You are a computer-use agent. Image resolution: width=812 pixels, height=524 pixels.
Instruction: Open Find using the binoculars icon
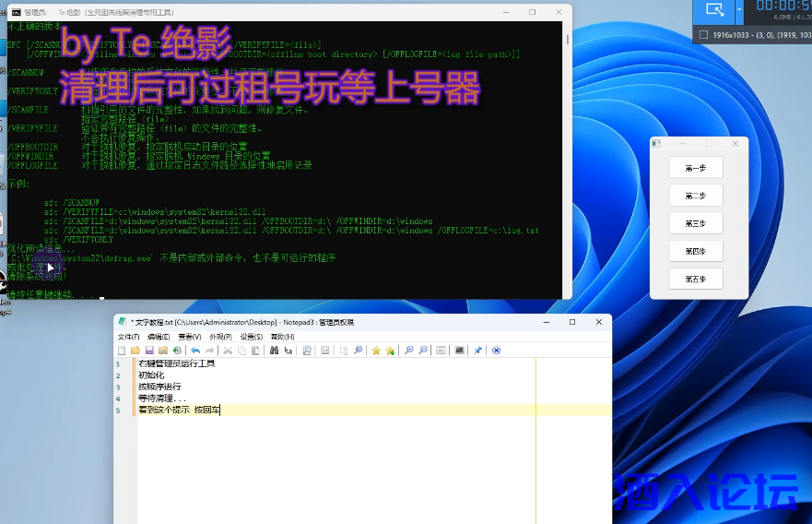coord(274,351)
